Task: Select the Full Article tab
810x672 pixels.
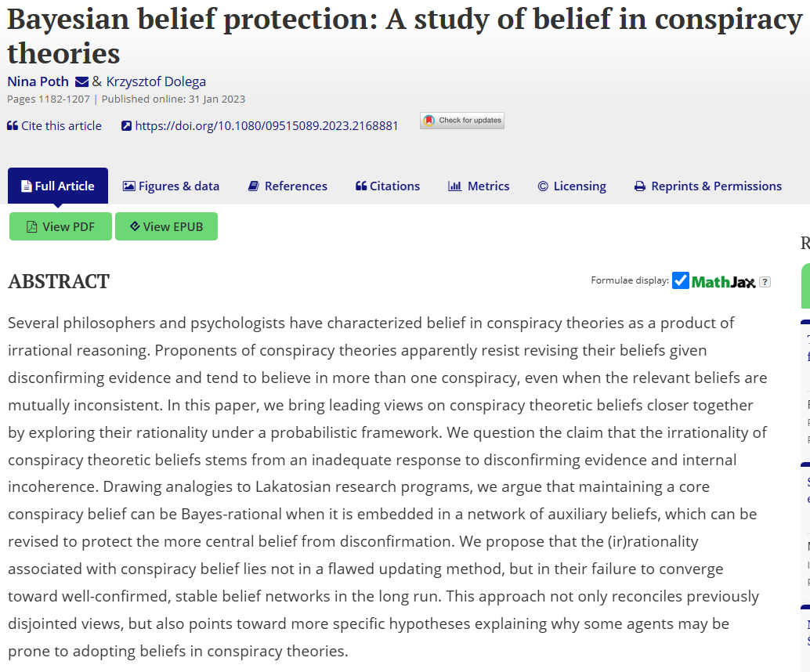Action: [x=58, y=186]
